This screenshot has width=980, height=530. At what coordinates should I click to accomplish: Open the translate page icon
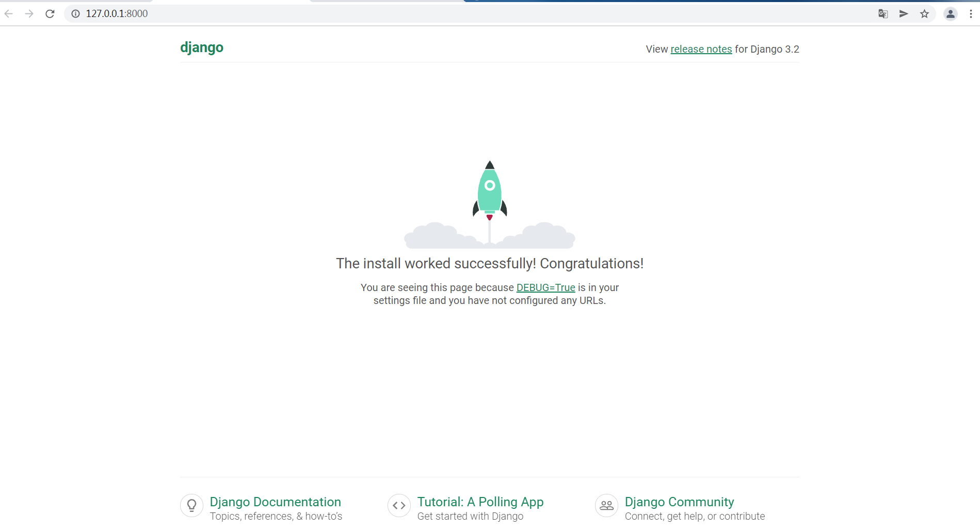coord(883,14)
